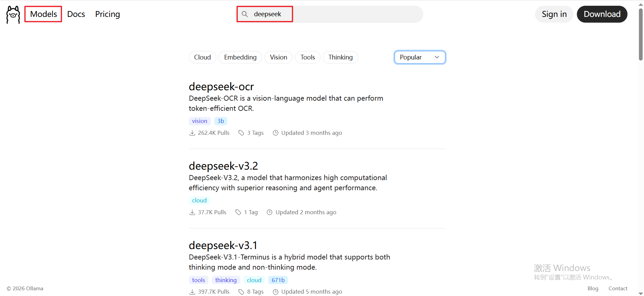
Task: Click the 671b tag under deepseek-v3.1
Action: point(278,280)
